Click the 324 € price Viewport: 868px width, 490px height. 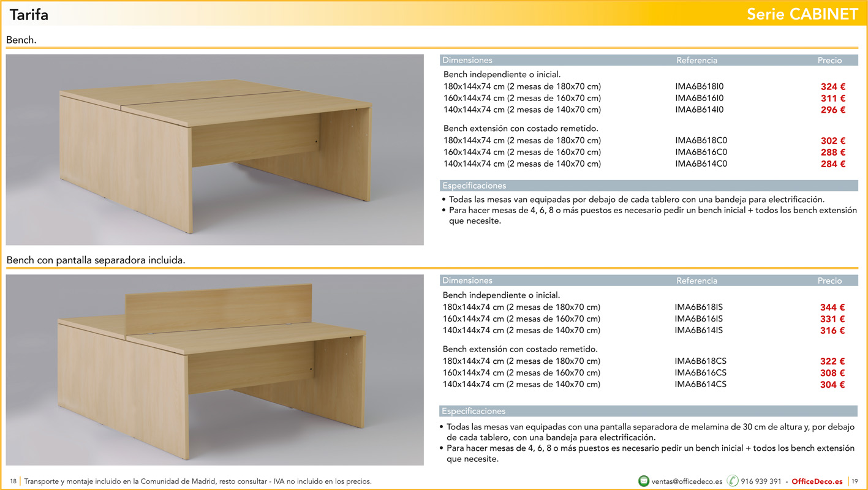(x=833, y=87)
